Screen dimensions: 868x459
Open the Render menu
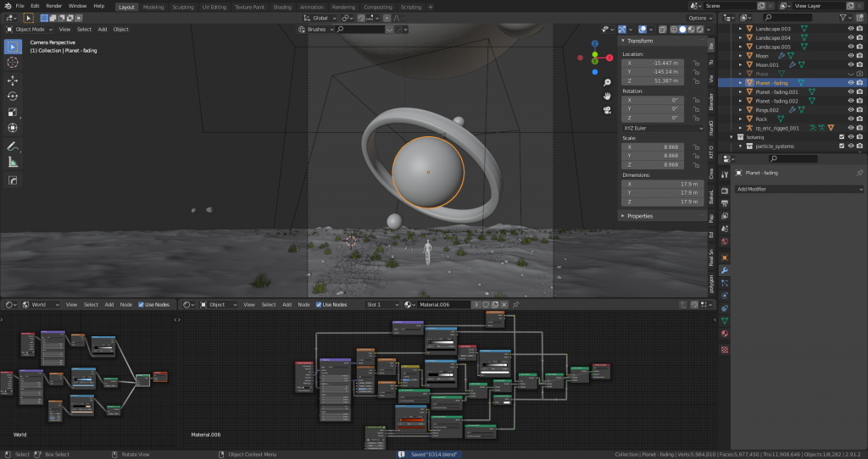tap(53, 6)
